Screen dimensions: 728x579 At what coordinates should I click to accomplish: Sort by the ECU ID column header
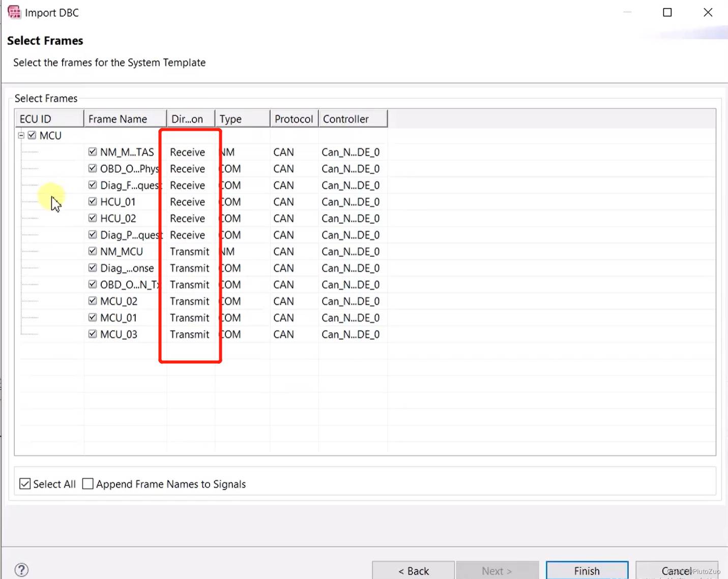tap(49, 119)
